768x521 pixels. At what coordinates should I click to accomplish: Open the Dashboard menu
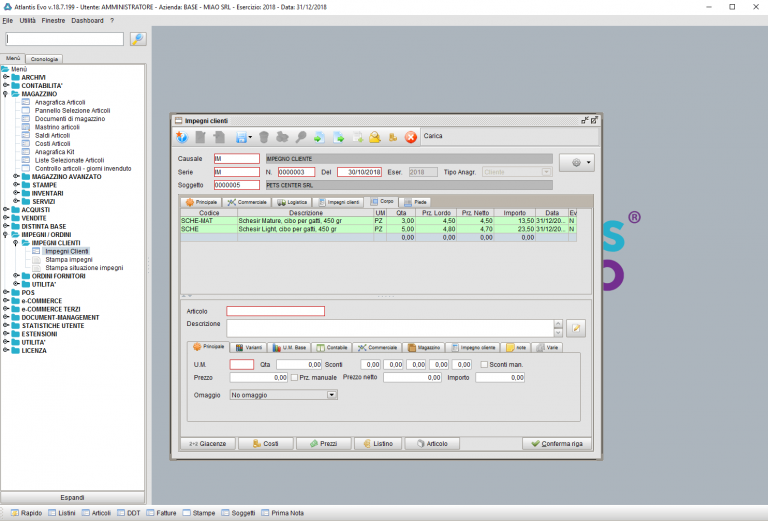[x=87, y=21]
